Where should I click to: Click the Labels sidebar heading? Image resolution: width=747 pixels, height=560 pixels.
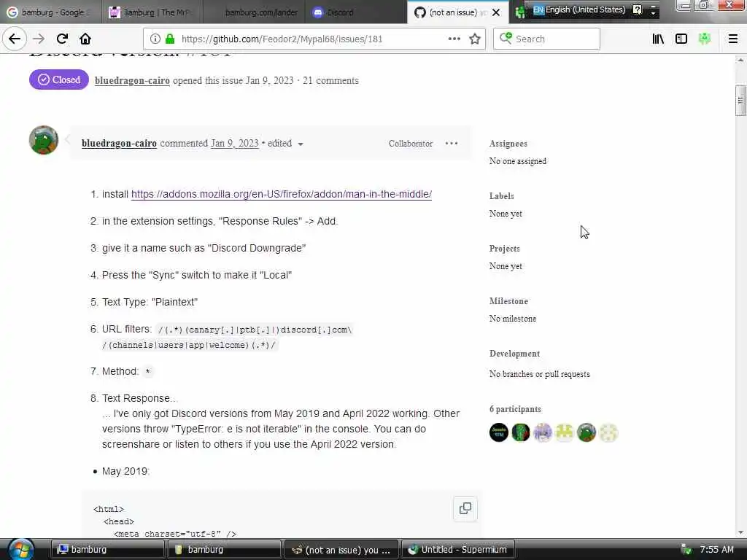point(502,196)
